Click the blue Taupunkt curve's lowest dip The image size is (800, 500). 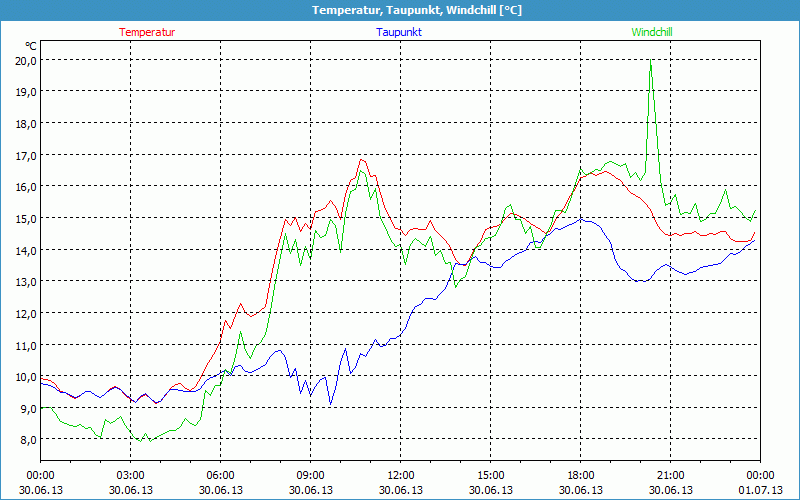(331, 404)
